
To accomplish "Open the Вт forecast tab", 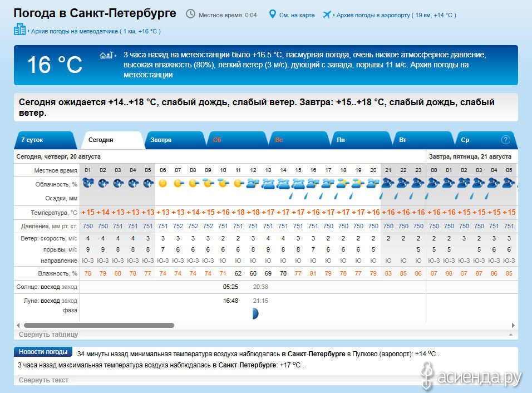I will (x=423, y=140).
